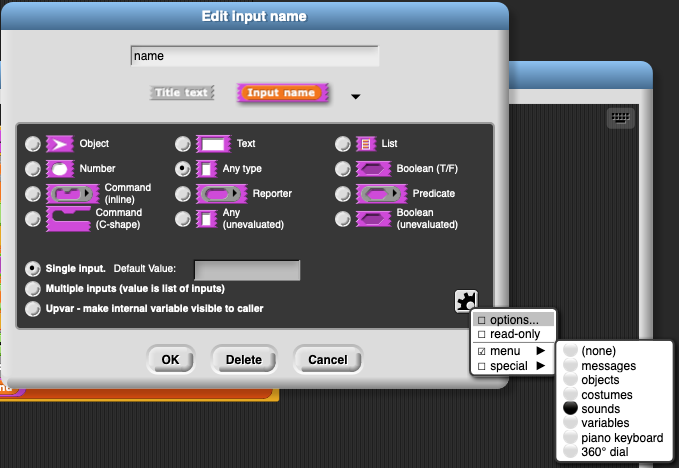Click the Predicate slot shape icon
This screenshot has height=468, width=679.
click(x=381, y=194)
